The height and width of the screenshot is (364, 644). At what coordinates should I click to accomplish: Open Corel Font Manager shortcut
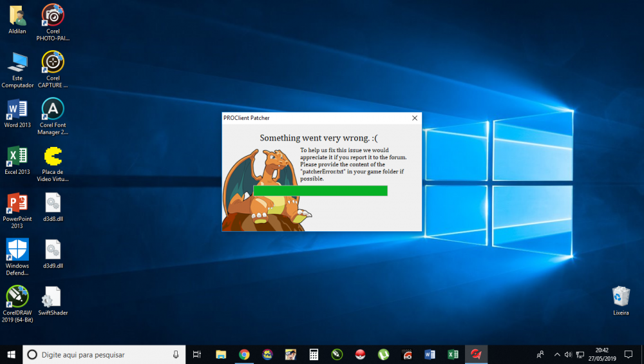(53, 109)
